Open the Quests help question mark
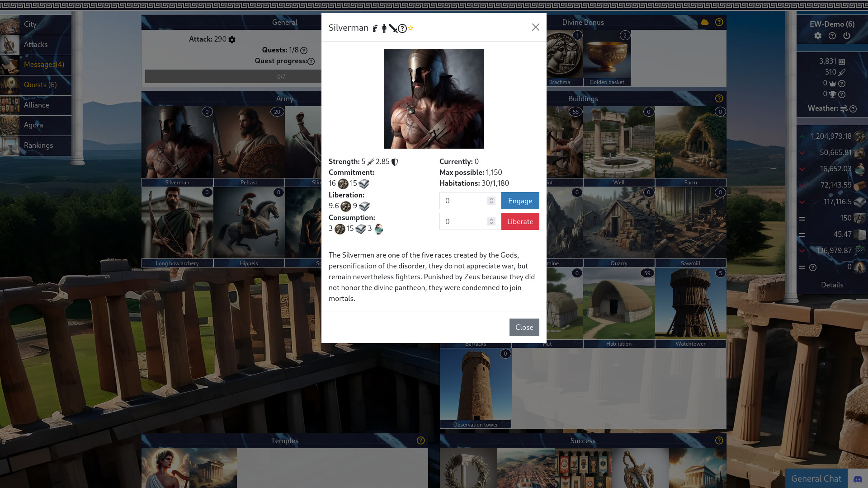Image resolution: width=868 pixels, height=488 pixels. tap(304, 51)
